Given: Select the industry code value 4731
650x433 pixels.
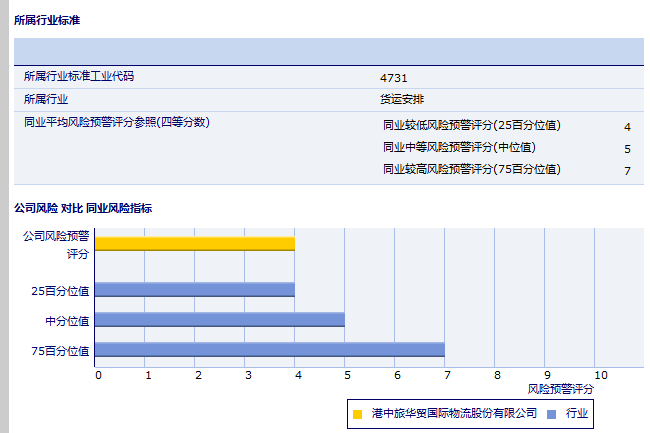Looking at the screenshot, I should coord(394,77).
